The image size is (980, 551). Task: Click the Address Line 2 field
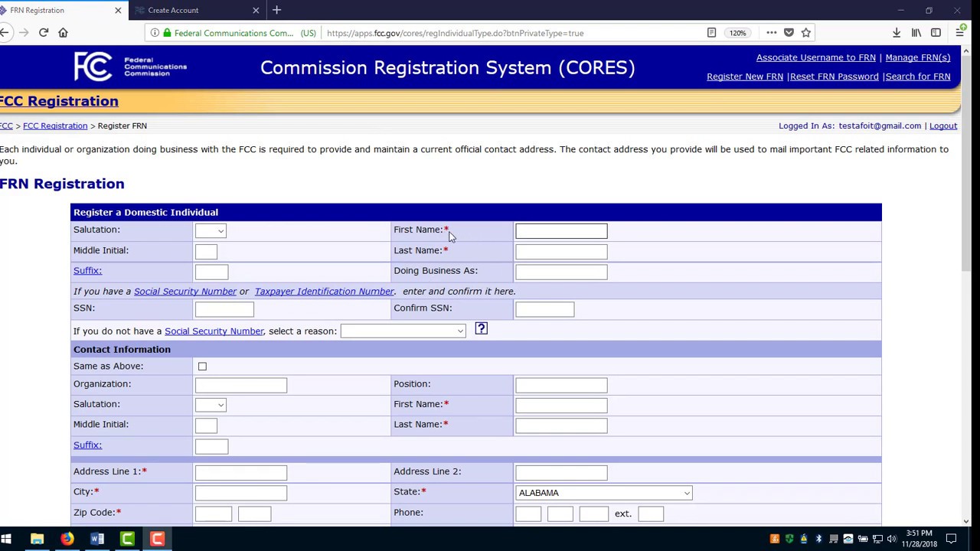click(561, 473)
